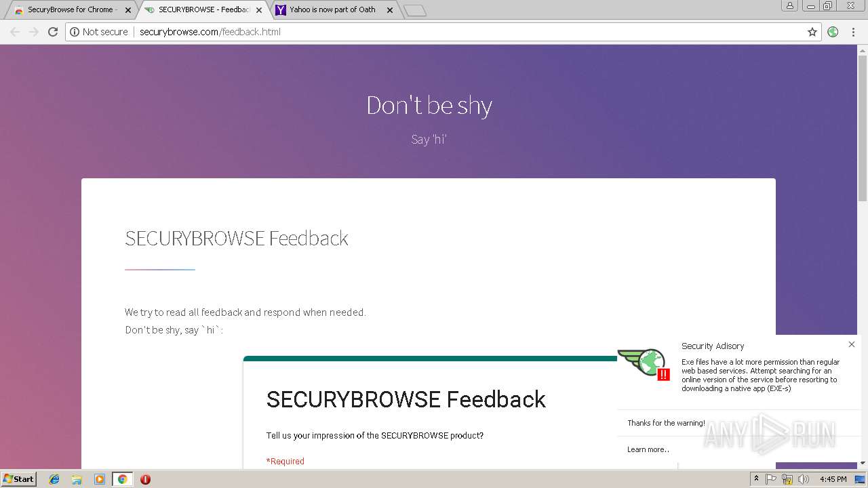Open a new browser tab
Viewport: 868px width, 488px height.
[x=414, y=10]
